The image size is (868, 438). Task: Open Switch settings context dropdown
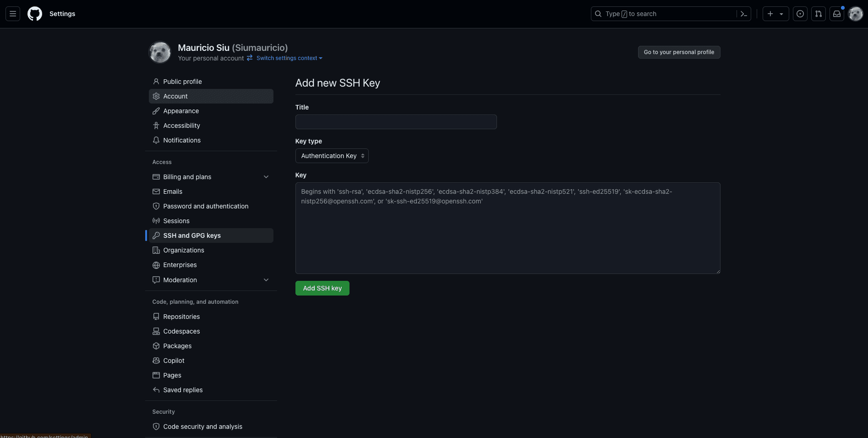[x=289, y=58]
